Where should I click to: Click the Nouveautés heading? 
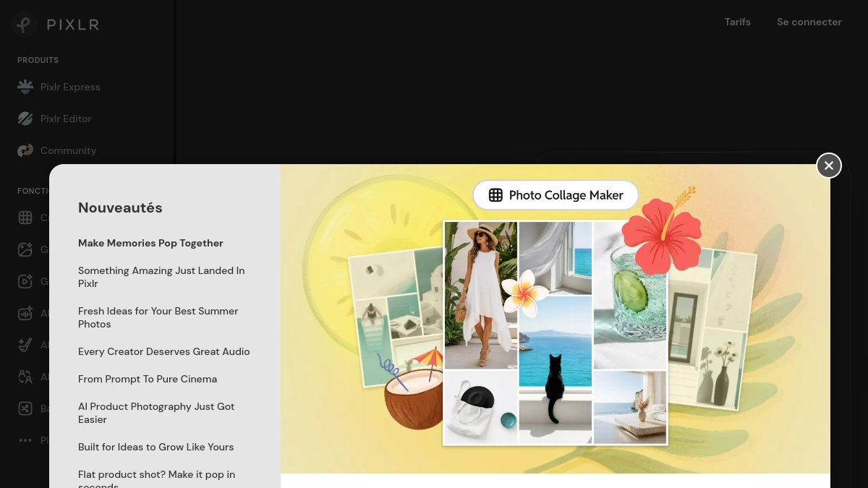pos(120,207)
